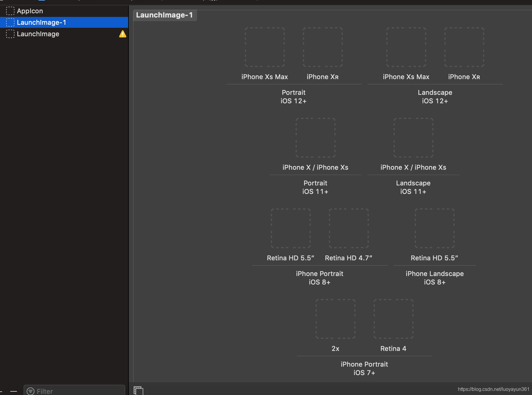Click the minus button to remove the asset
The height and width of the screenshot is (395, 532).
click(14, 391)
